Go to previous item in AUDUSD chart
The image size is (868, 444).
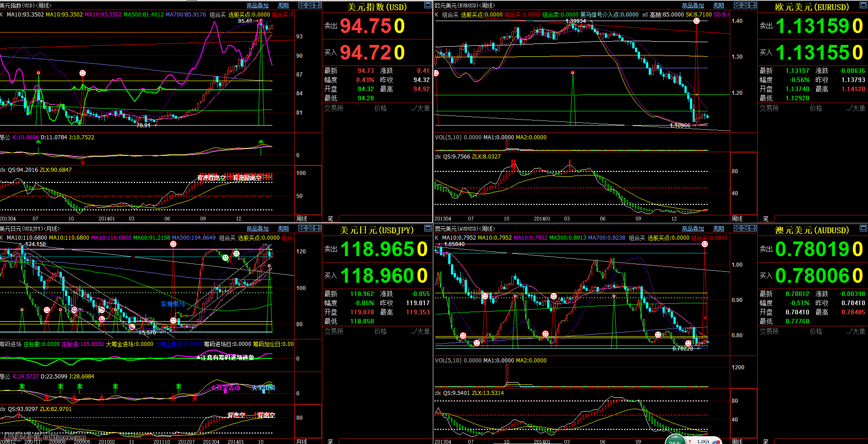coord(738,228)
